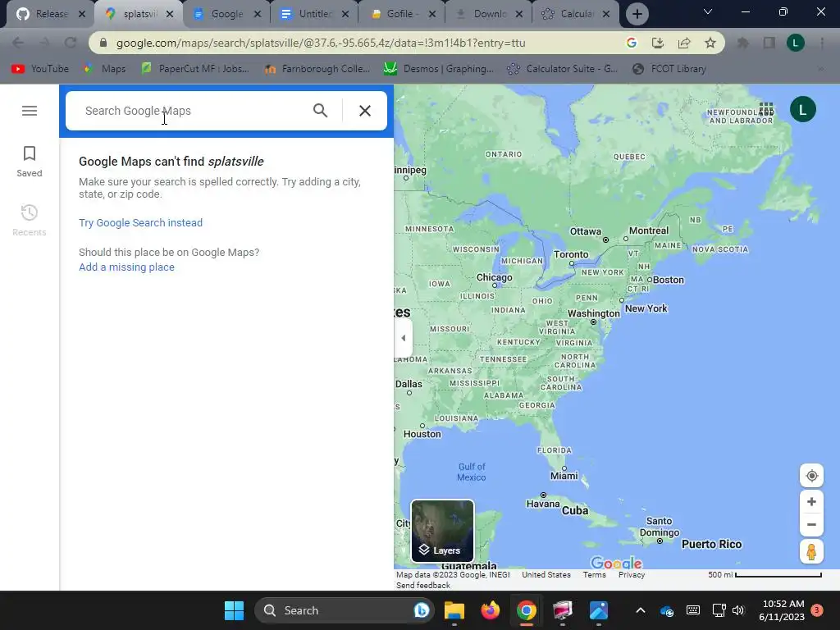Image resolution: width=840 pixels, height=630 pixels.
Task: Click the Google icon in address bar
Action: pos(632,43)
